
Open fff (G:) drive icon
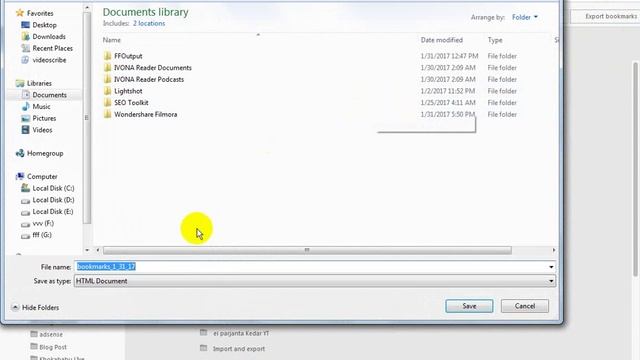[25, 236]
